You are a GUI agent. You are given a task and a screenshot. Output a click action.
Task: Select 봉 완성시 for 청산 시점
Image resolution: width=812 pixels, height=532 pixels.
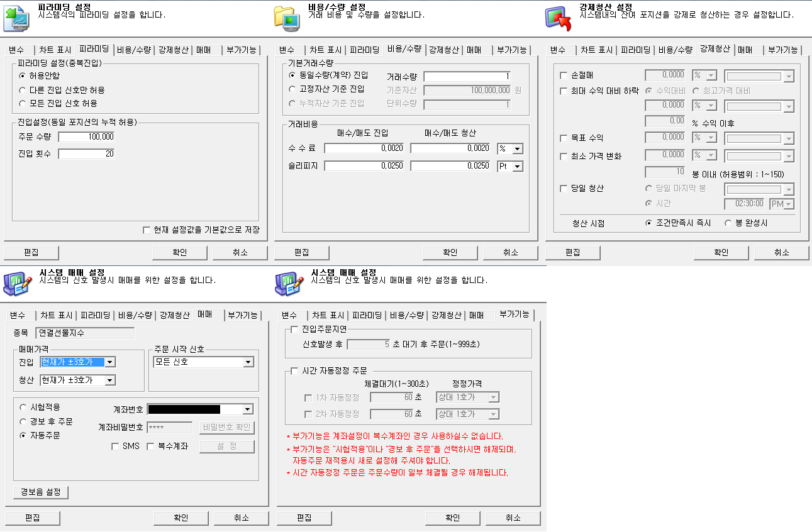tap(728, 223)
